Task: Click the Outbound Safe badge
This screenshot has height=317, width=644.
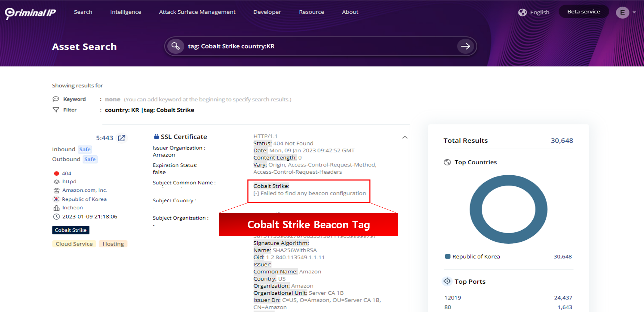Action: (x=90, y=159)
